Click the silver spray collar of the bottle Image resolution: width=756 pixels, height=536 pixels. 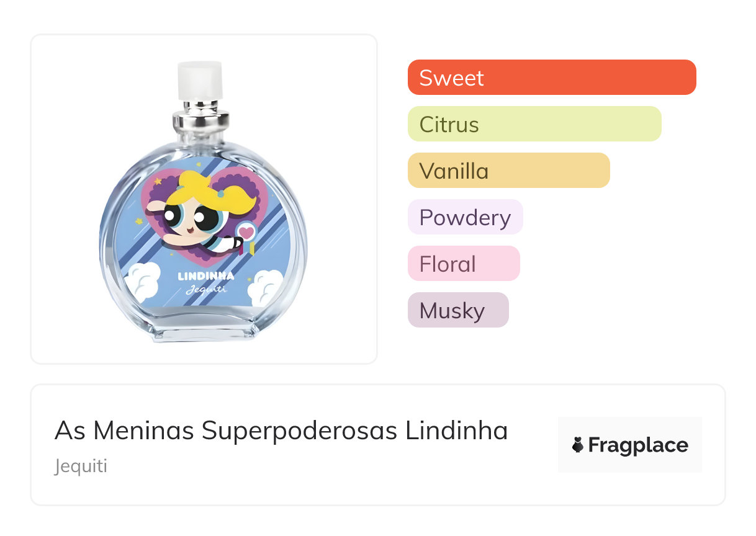click(200, 118)
